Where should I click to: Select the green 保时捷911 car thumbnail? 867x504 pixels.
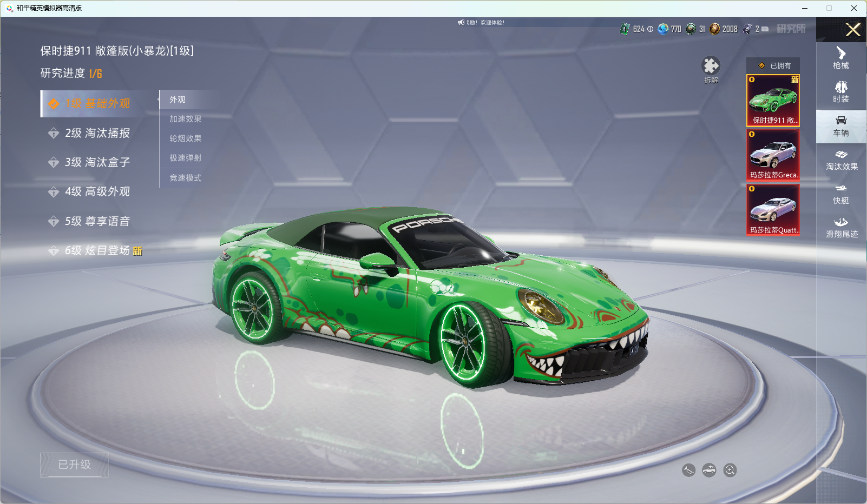coord(773,101)
